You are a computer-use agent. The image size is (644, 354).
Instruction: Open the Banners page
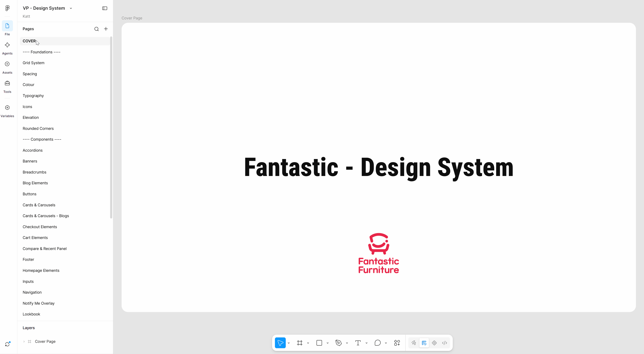65,161
